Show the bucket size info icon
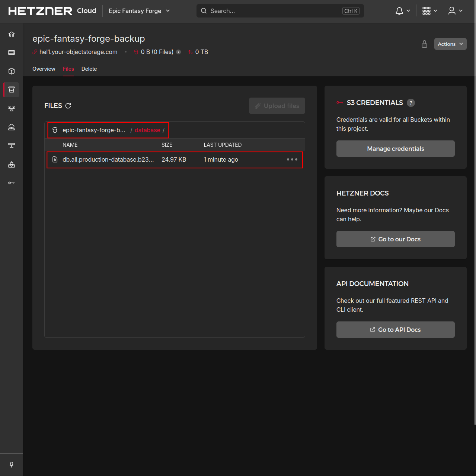The height and width of the screenshot is (476, 476). pyautogui.click(x=179, y=52)
